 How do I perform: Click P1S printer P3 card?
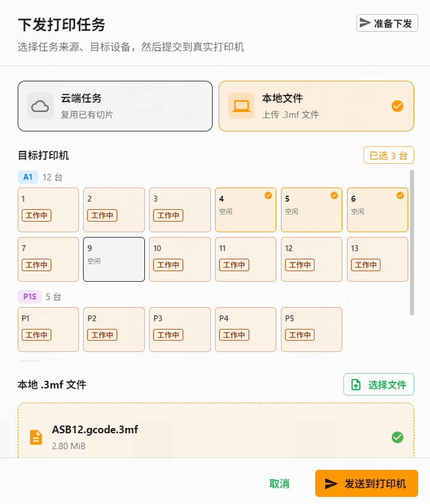click(180, 330)
